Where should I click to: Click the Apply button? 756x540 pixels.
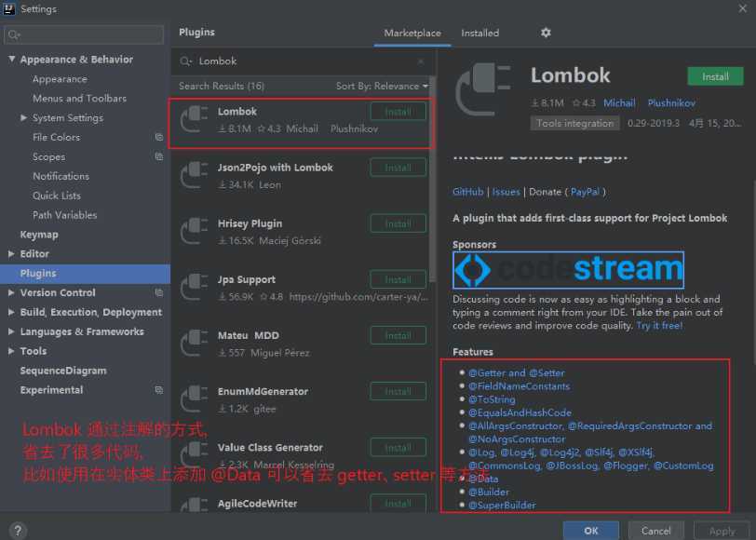tap(722, 531)
